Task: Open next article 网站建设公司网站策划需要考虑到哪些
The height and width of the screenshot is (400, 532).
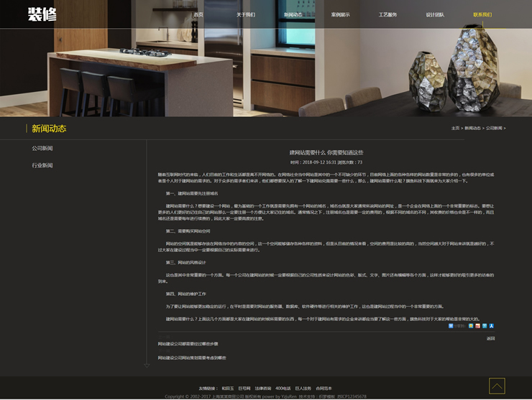Action: tap(192, 358)
